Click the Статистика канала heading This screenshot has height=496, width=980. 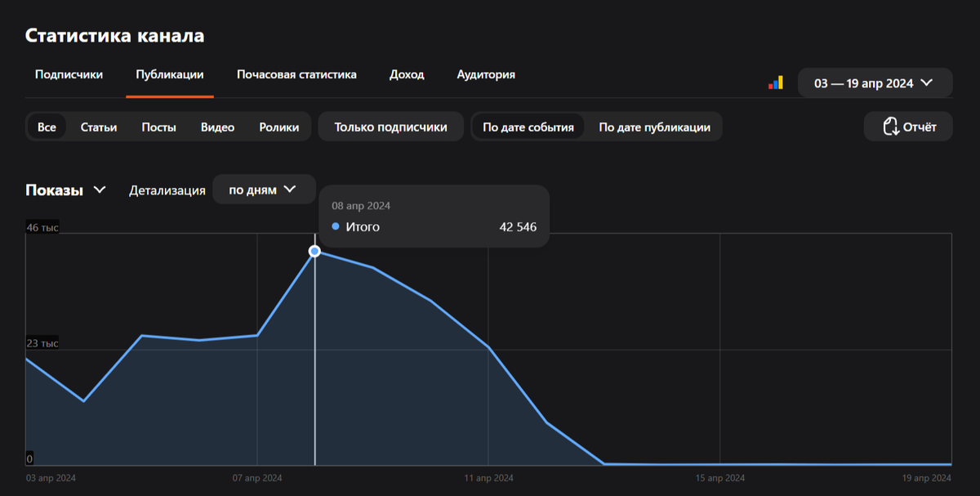coord(114,35)
